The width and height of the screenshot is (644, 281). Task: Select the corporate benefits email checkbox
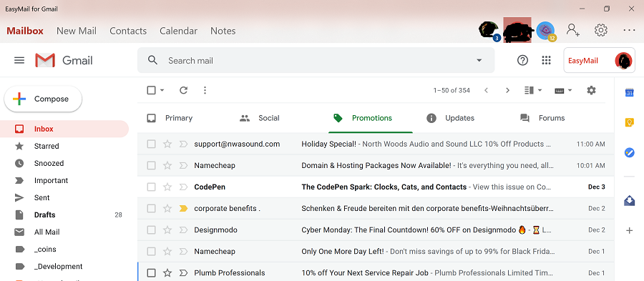coord(151,208)
